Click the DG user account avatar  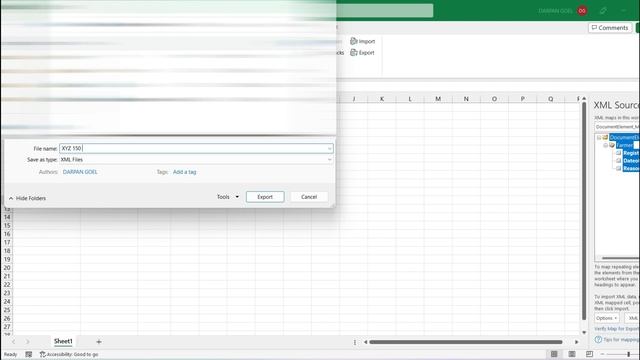coord(582,11)
